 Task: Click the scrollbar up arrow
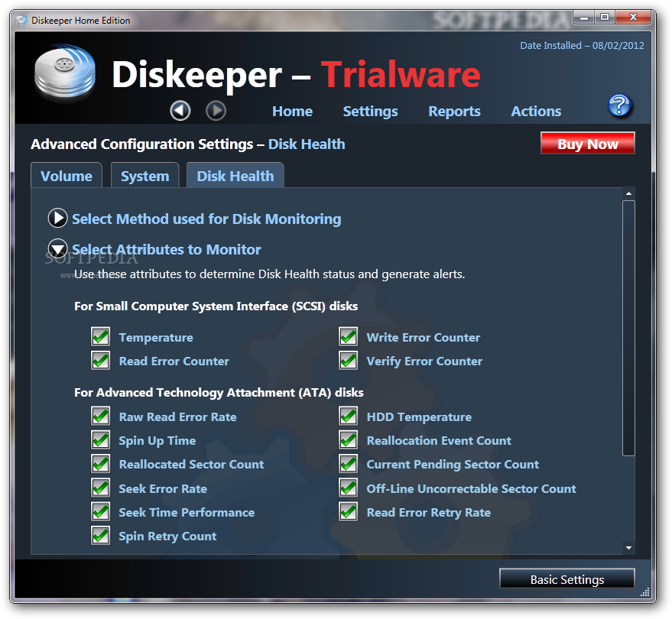(628, 193)
